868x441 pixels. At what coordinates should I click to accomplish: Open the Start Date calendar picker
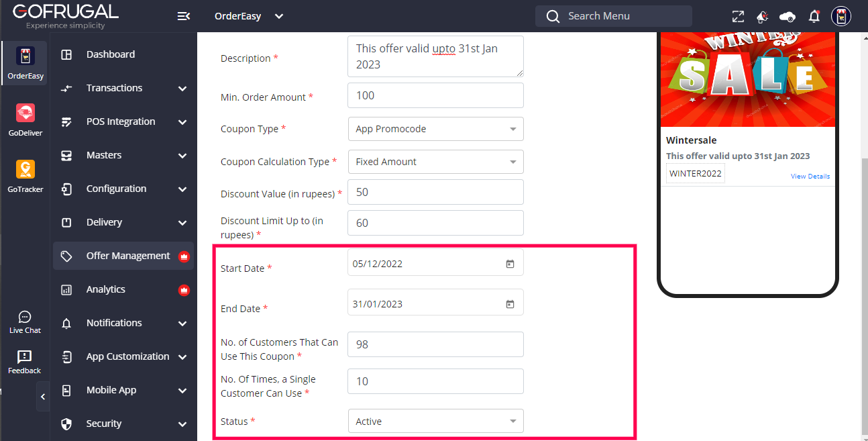[x=510, y=264]
